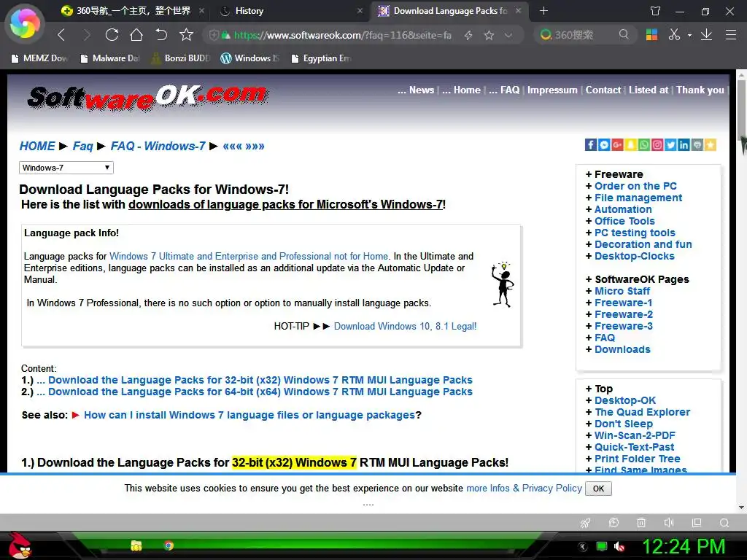Open the browser main menu
747x560 pixels.
tap(731, 35)
